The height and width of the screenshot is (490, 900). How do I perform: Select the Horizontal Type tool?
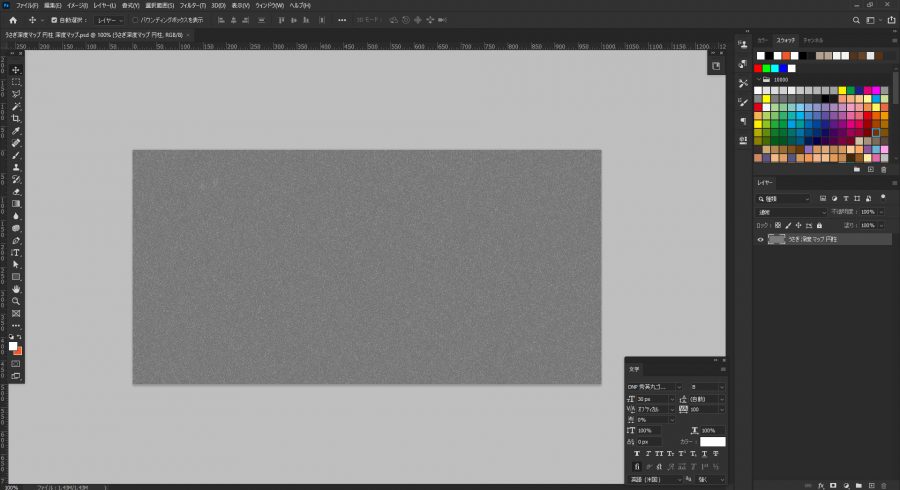(x=16, y=252)
